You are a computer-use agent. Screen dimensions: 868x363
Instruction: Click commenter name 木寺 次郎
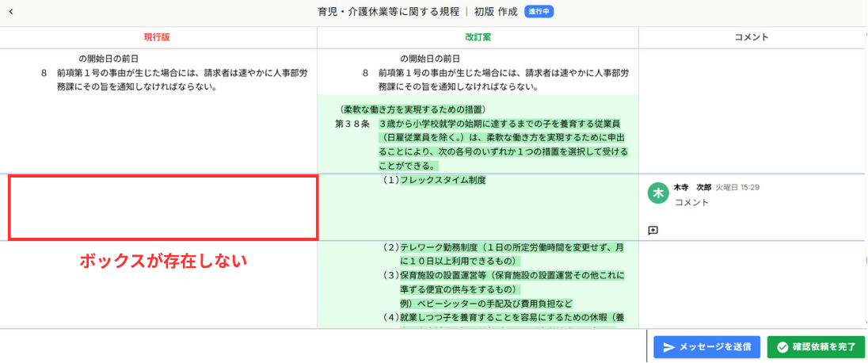(x=692, y=188)
